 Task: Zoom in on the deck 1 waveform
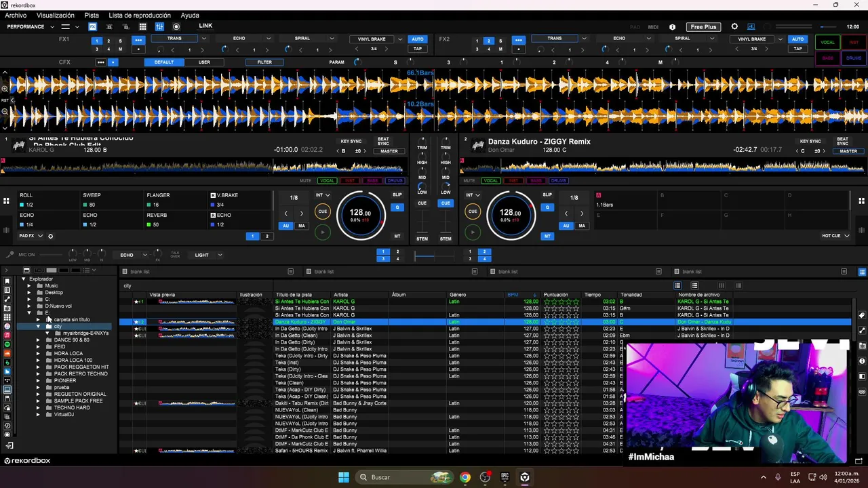coord(5,89)
